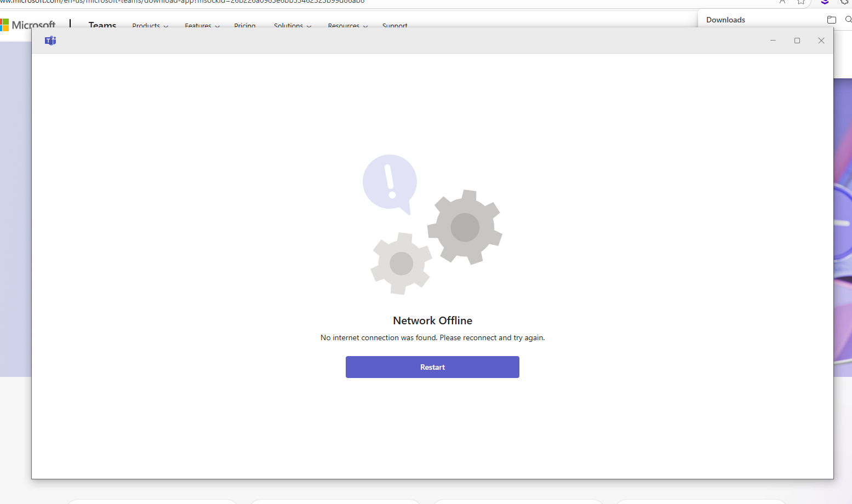The image size is (852, 504).
Task: Click the purple extension icon in browser toolbar
Action: coord(825,2)
